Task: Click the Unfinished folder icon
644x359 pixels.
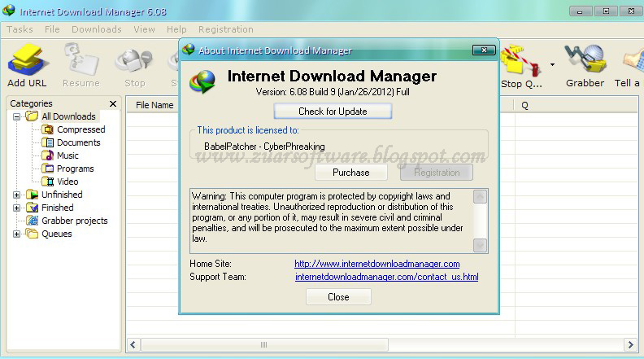Action: coord(32,195)
